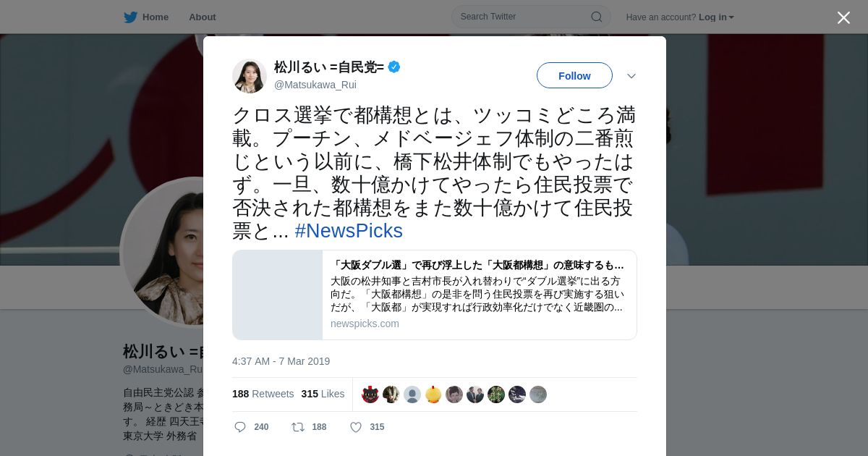The image size is (868, 456).
Task: Open the first liker's avatar
Action: pyautogui.click(x=370, y=394)
